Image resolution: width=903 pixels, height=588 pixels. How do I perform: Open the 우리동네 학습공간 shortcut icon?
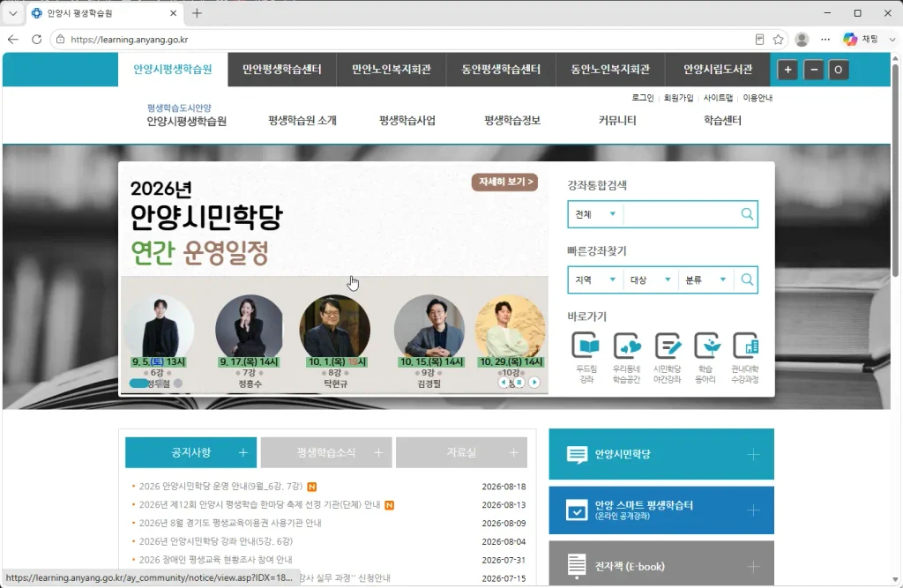pos(627,346)
